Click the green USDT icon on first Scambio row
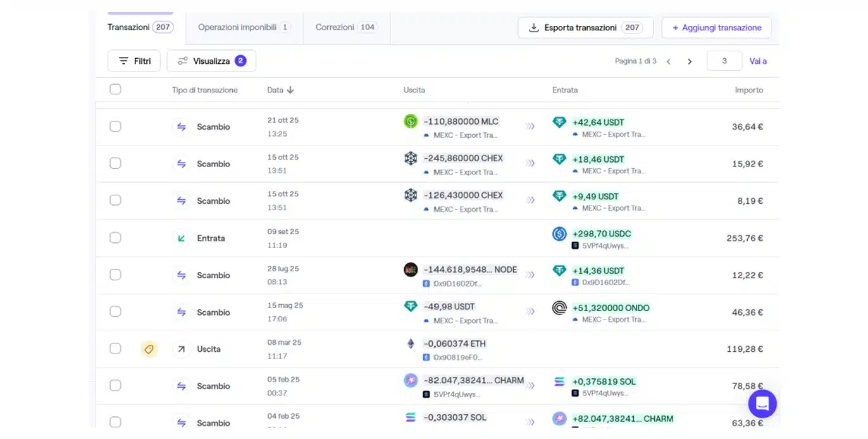Image resolution: width=868 pixels, height=439 pixels. [559, 122]
